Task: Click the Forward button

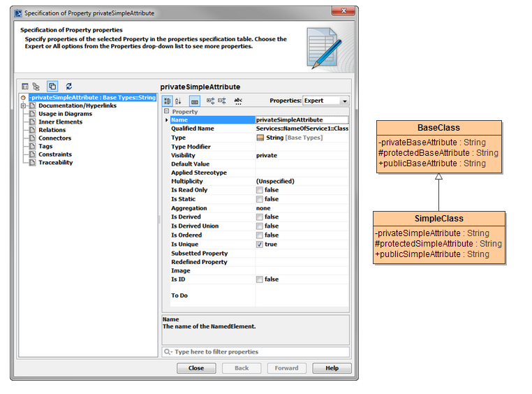Action: pyautogui.click(x=287, y=368)
